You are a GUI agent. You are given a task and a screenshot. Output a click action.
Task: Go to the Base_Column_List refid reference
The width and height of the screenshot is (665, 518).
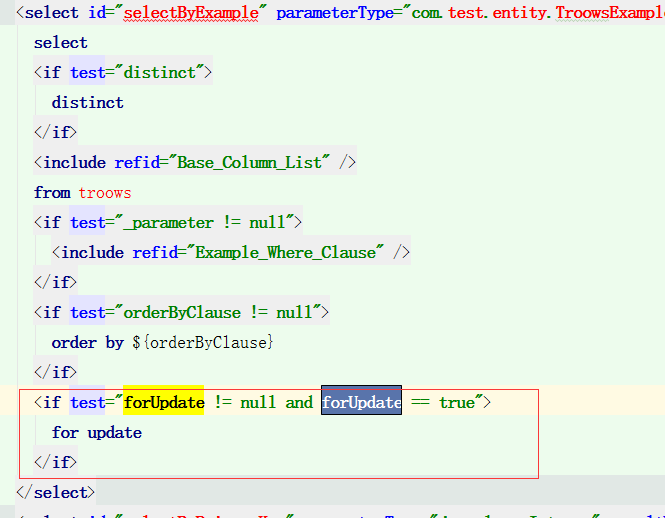(x=250, y=163)
